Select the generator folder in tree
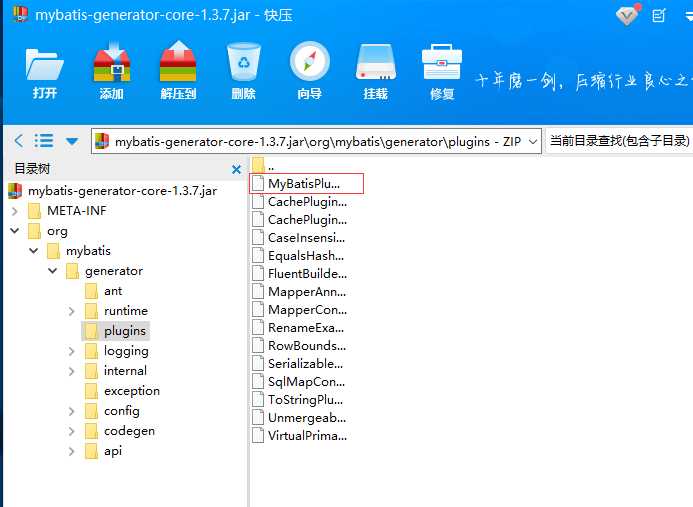693x507 pixels. [x=104, y=271]
